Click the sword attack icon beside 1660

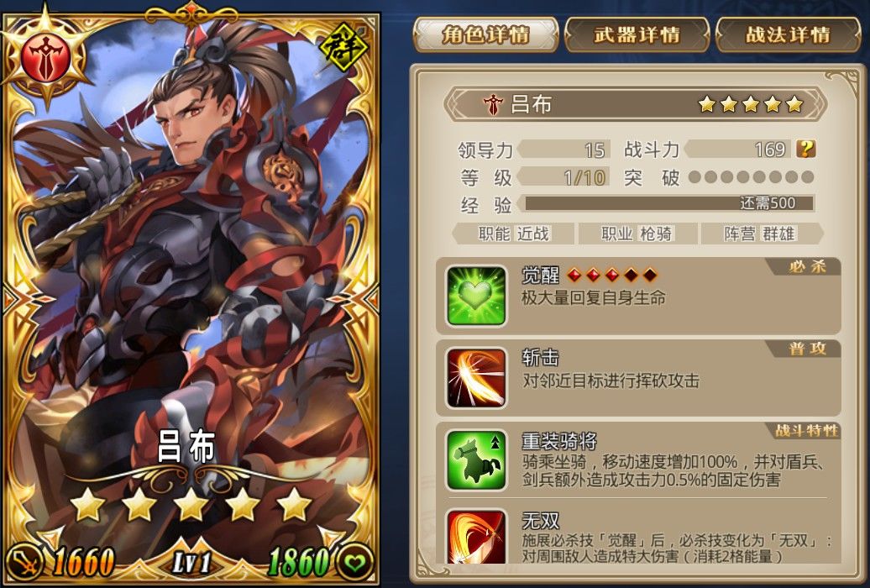coord(24,562)
